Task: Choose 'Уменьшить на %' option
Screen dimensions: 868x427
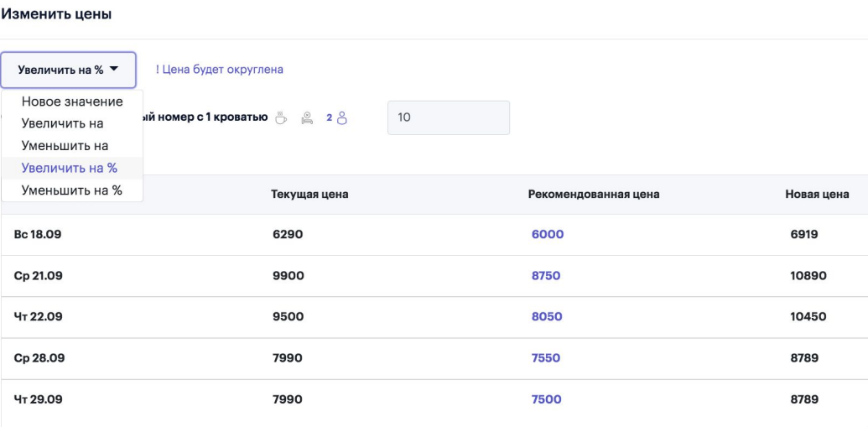Action: tap(71, 190)
